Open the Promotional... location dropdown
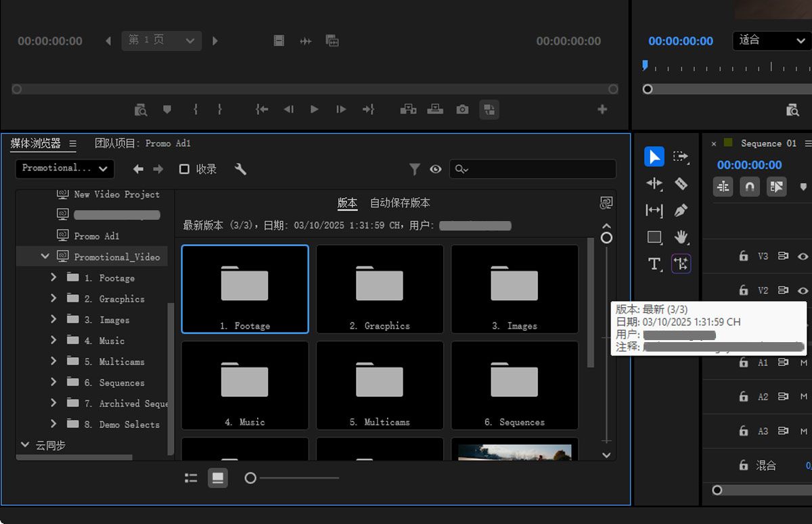Viewport: 812px width, 524px height. [x=65, y=168]
